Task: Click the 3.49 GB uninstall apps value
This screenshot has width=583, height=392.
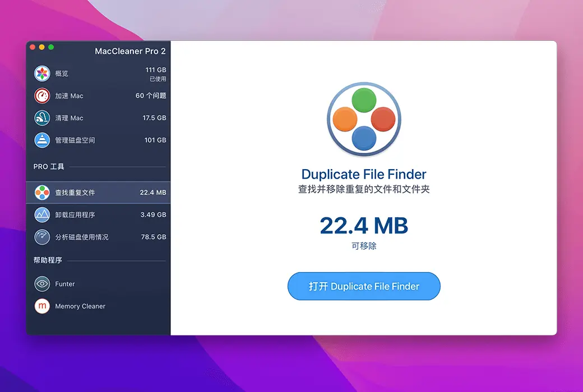Action: tap(153, 214)
